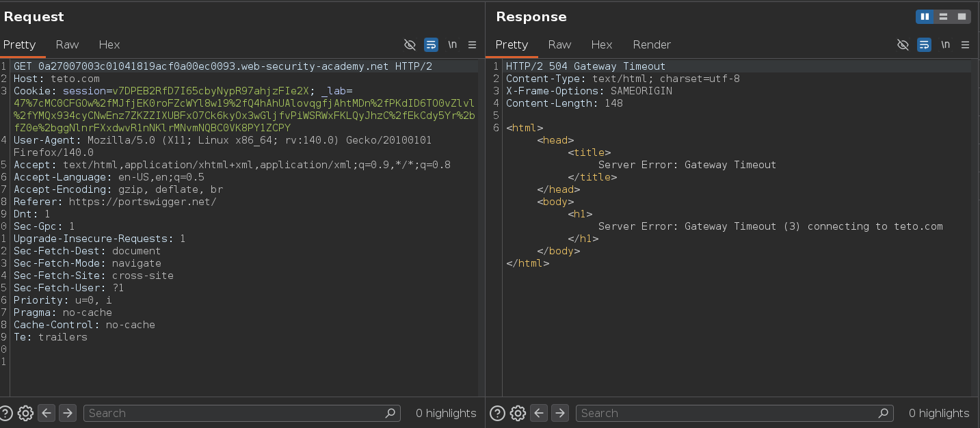Open Response search settings gear

tap(518, 413)
